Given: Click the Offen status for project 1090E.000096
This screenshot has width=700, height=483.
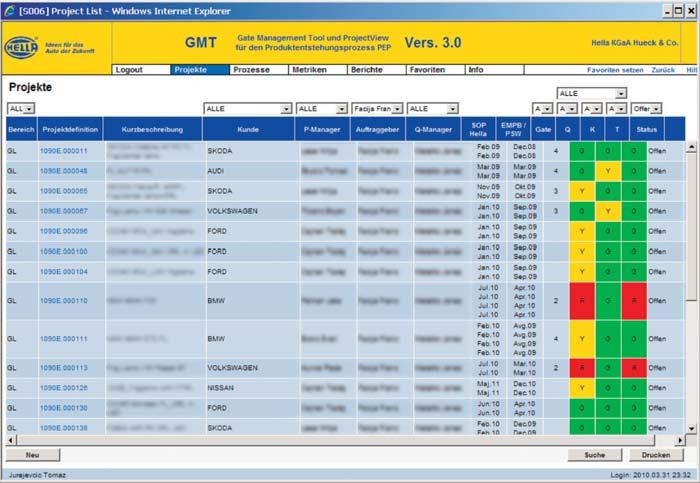Looking at the screenshot, I should pyautogui.click(x=657, y=231).
